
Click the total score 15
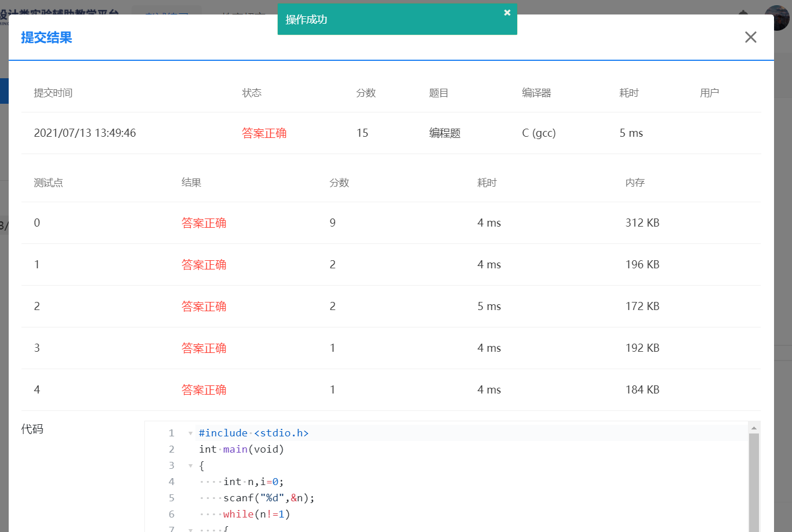coord(362,133)
